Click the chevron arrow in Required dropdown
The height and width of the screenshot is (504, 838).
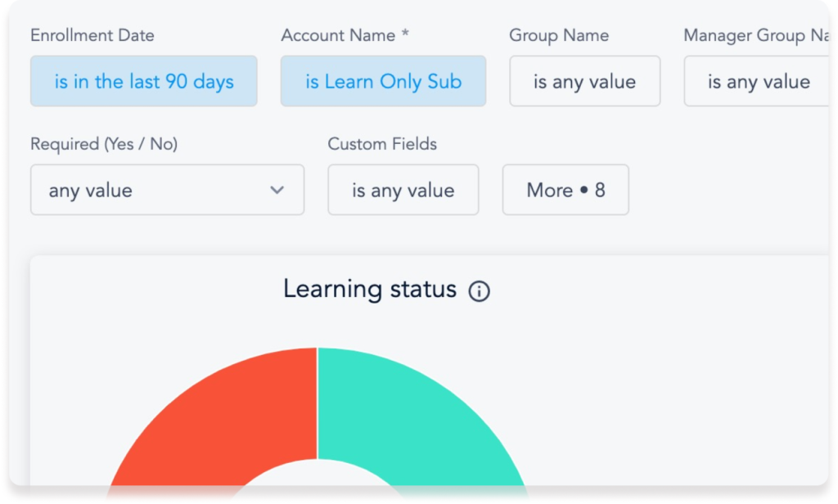tap(277, 191)
